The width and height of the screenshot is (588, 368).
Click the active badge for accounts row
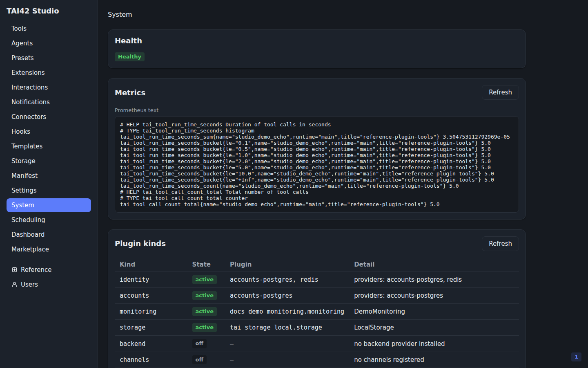(x=204, y=296)
